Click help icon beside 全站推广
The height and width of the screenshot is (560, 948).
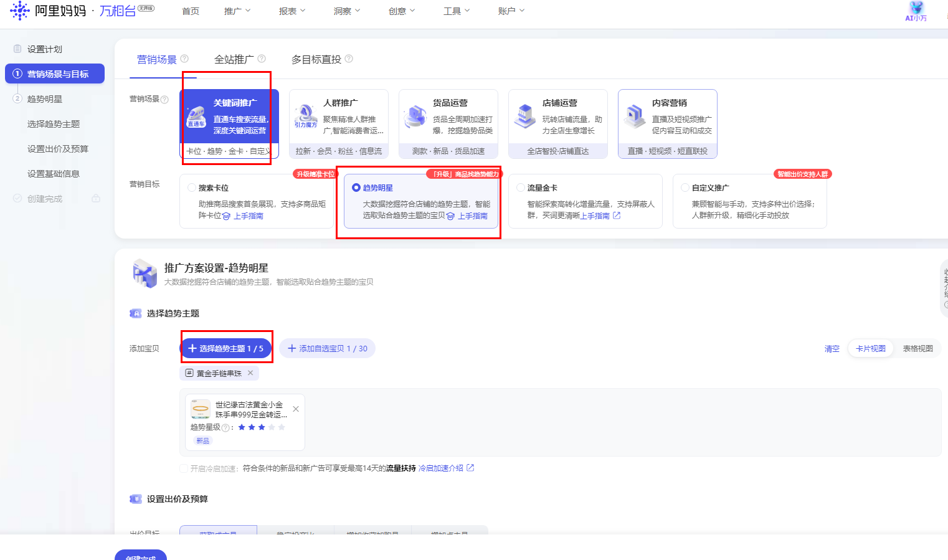[x=262, y=59]
